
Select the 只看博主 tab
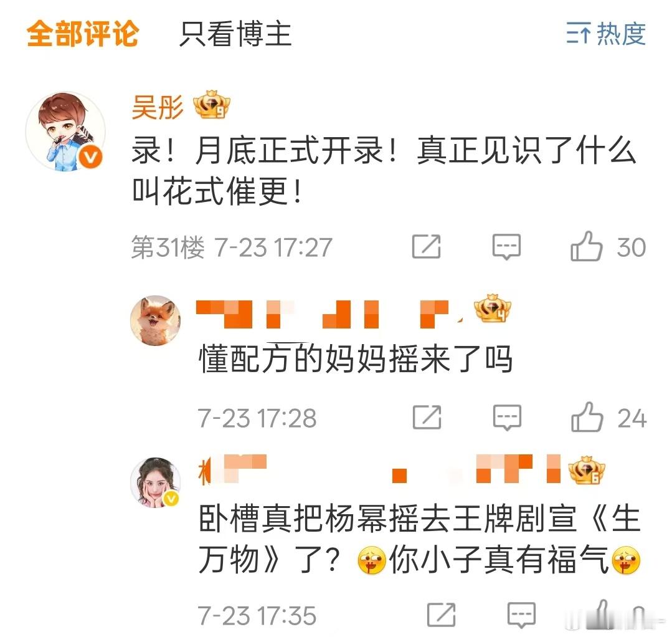click(x=235, y=34)
